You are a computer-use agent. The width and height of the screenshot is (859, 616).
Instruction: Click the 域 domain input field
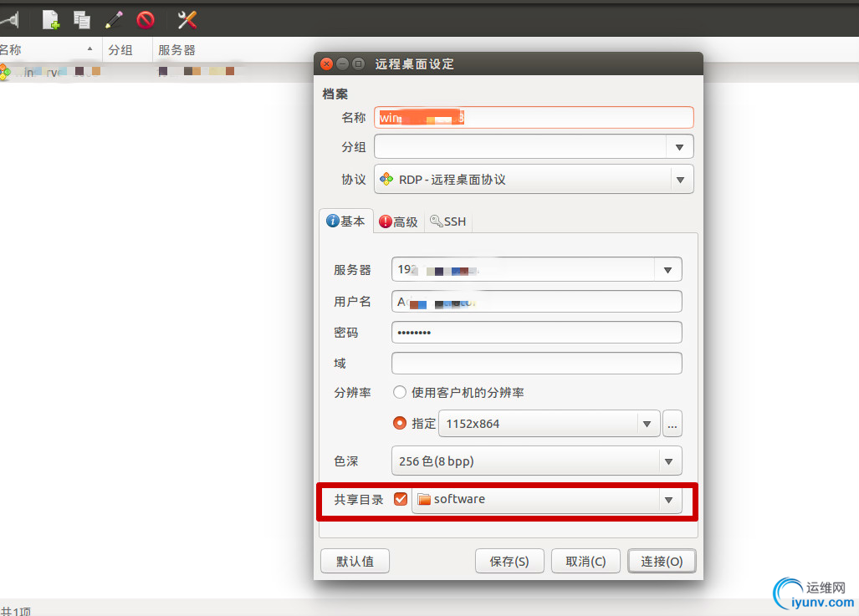click(x=536, y=363)
